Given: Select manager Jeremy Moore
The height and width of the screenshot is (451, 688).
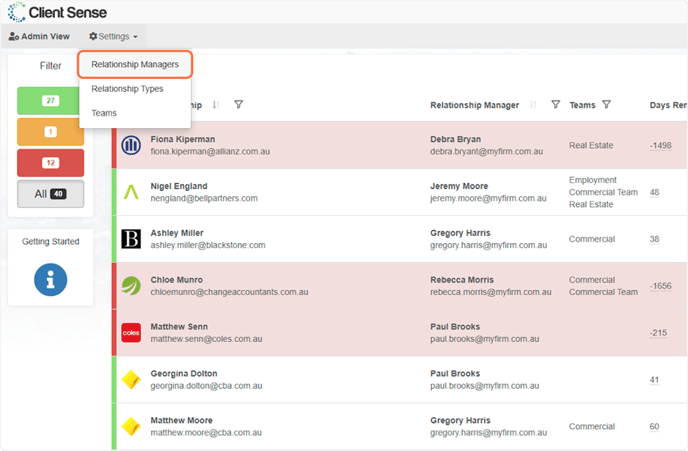Looking at the screenshot, I should (459, 186).
